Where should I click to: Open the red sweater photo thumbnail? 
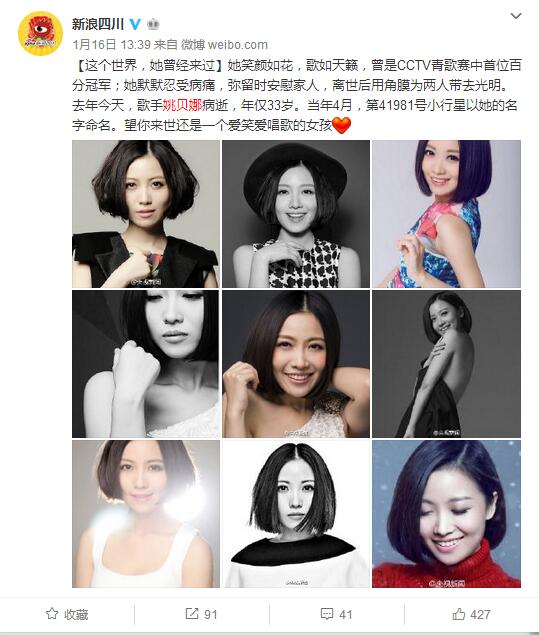click(446, 514)
